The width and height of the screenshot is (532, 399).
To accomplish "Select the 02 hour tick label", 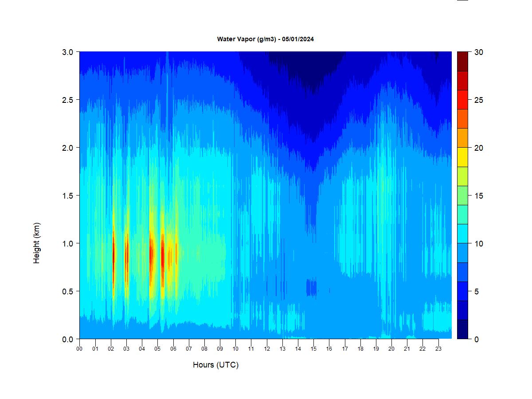I will click(111, 348).
